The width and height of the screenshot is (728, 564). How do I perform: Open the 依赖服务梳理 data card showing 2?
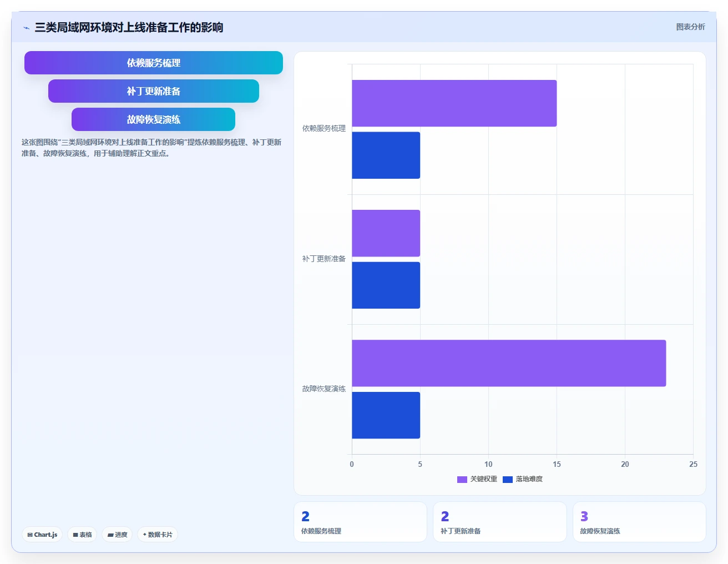pyautogui.click(x=360, y=522)
